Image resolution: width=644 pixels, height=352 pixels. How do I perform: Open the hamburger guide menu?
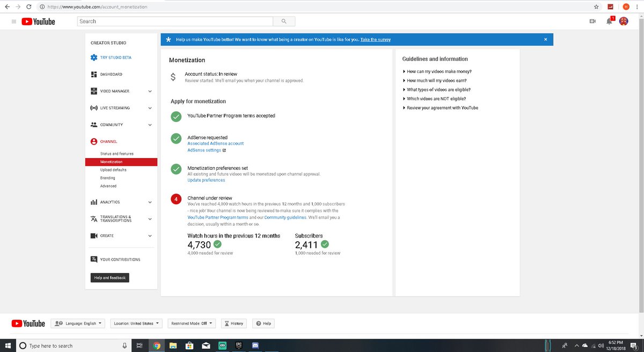click(x=14, y=21)
